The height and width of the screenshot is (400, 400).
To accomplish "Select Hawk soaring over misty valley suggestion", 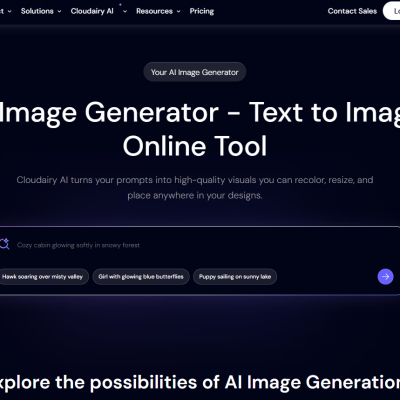I will 43,277.
